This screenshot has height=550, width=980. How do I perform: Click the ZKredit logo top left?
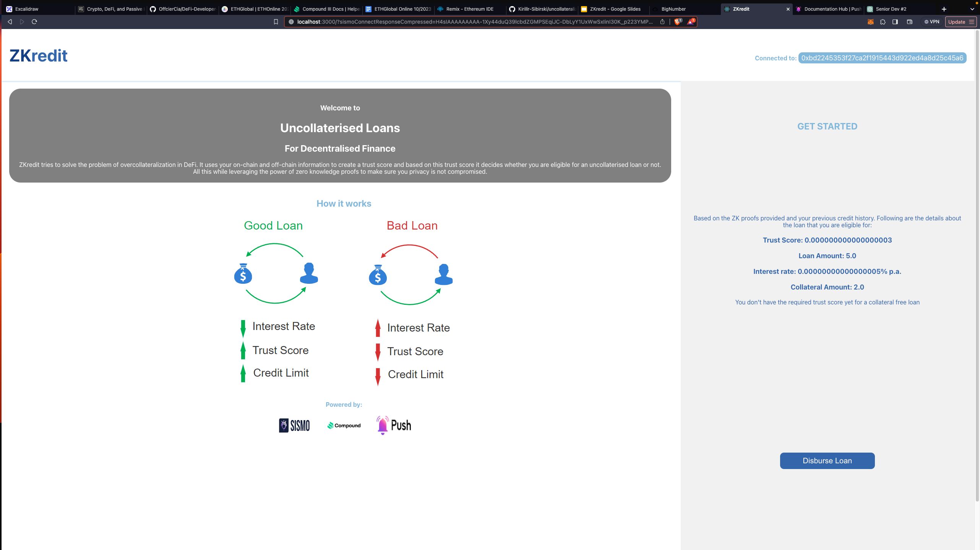tap(38, 55)
